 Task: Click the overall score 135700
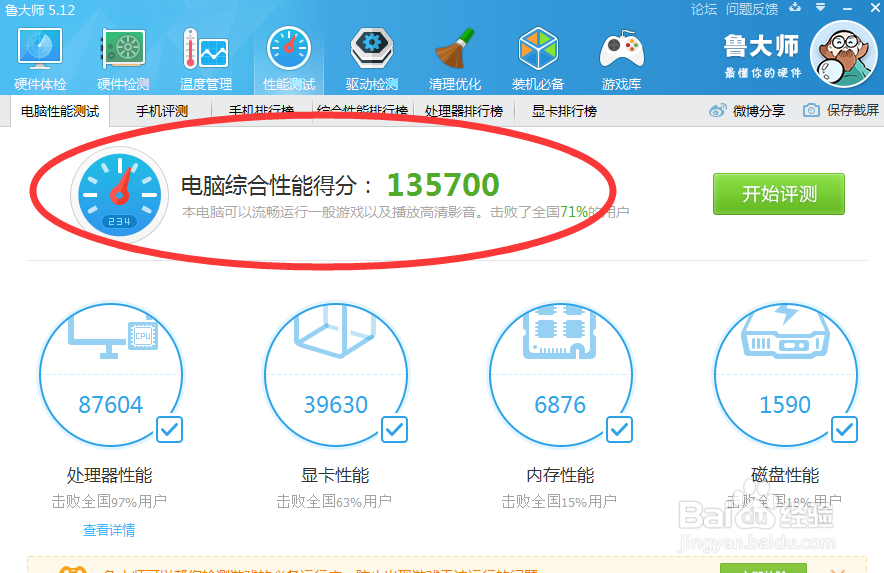pos(443,184)
